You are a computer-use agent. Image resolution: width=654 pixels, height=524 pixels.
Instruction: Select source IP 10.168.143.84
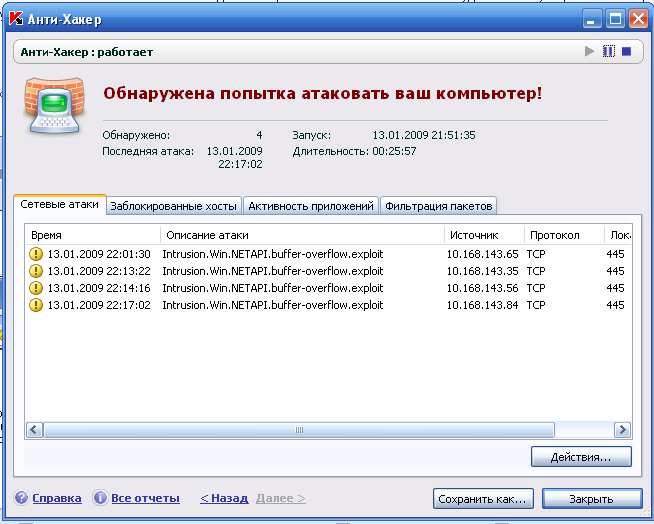coord(482,305)
